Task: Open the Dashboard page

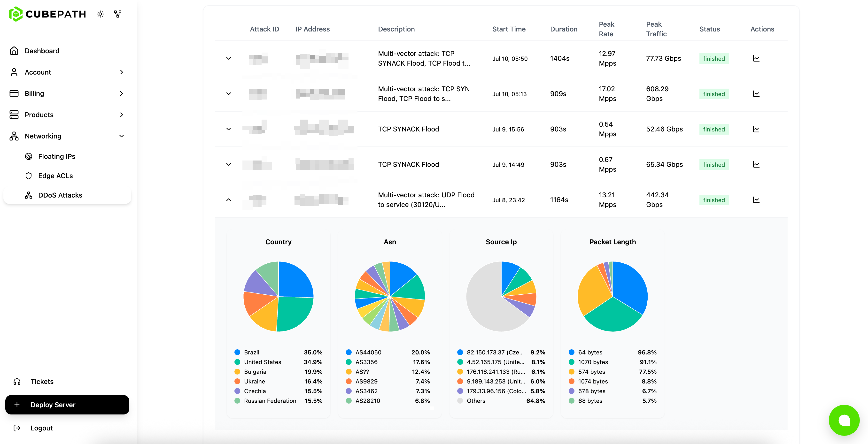Action: [x=42, y=51]
